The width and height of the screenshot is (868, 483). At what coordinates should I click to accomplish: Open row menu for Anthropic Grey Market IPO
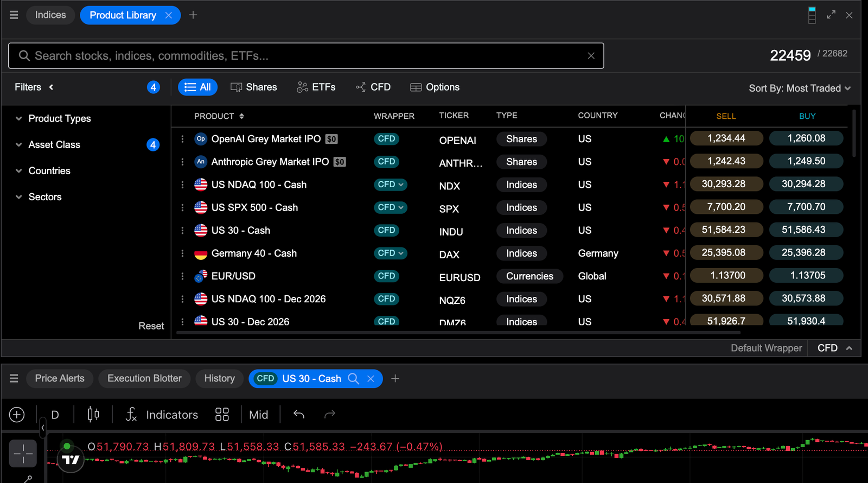click(x=182, y=162)
